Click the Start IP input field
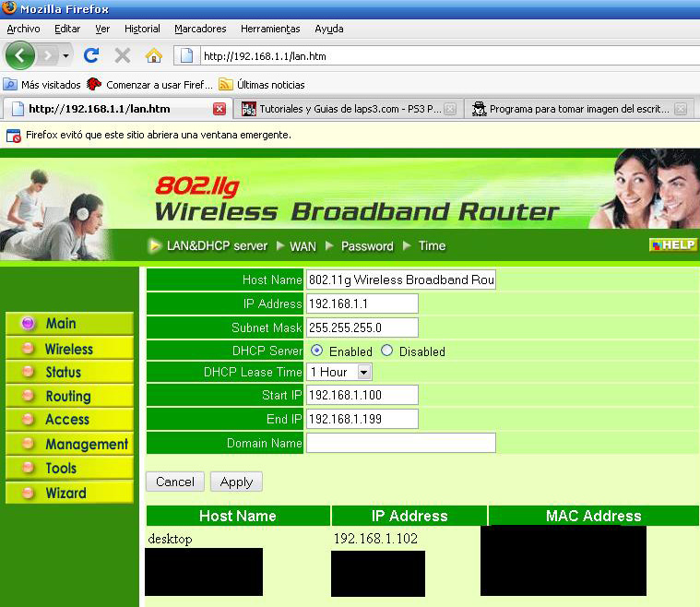The height and width of the screenshot is (607, 700). click(x=362, y=395)
